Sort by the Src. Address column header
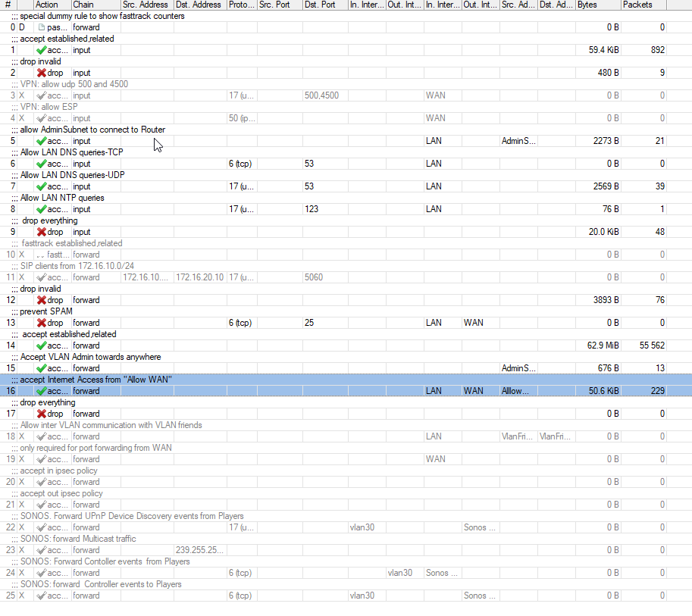 pyautogui.click(x=147, y=5)
